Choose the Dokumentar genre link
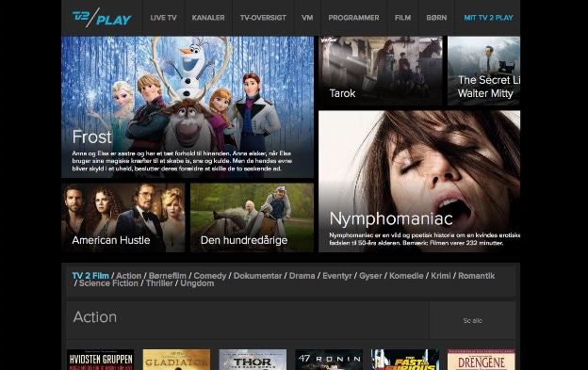Viewport: 588px width, 370px height. [257, 276]
